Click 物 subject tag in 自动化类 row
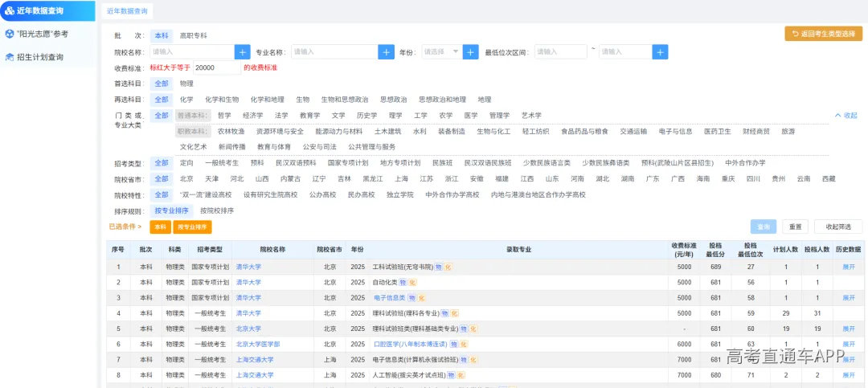The width and height of the screenshot is (868, 388). tap(403, 282)
